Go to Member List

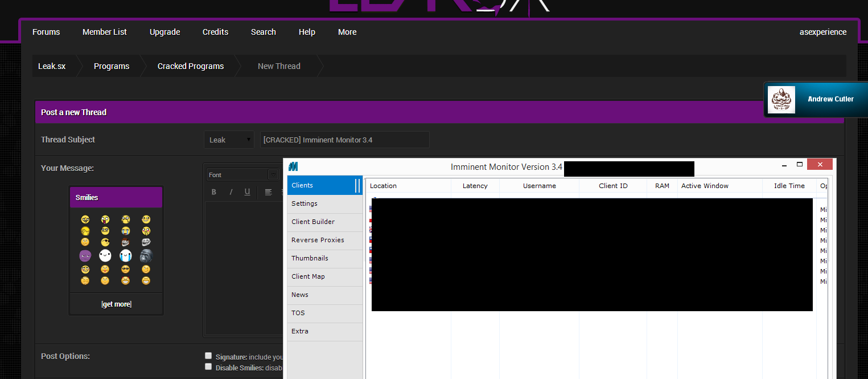point(105,32)
